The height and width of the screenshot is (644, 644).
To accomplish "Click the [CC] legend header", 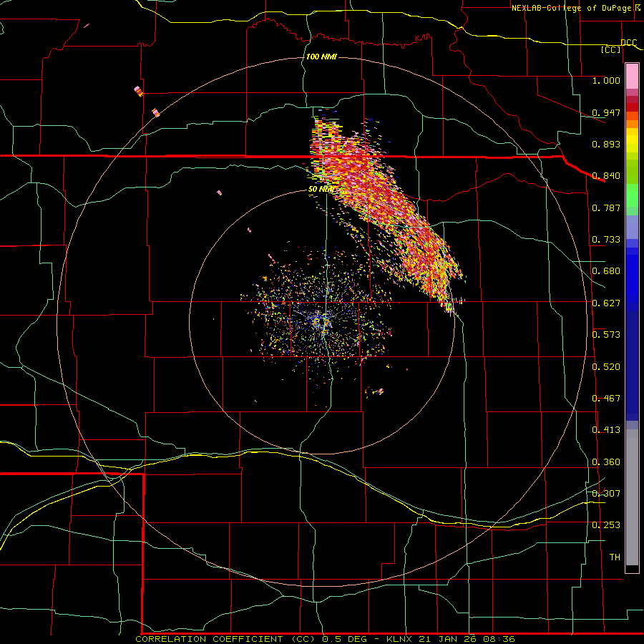I will [611, 49].
